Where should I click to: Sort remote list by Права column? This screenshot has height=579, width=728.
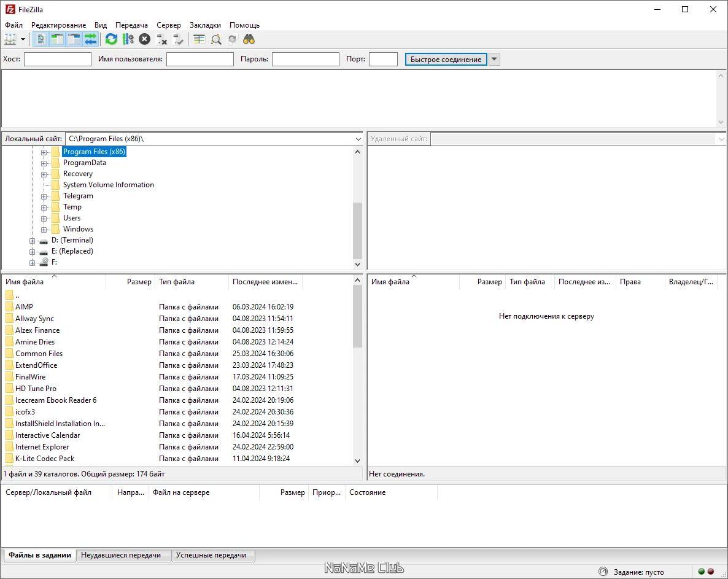pyautogui.click(x=640, y=282)
